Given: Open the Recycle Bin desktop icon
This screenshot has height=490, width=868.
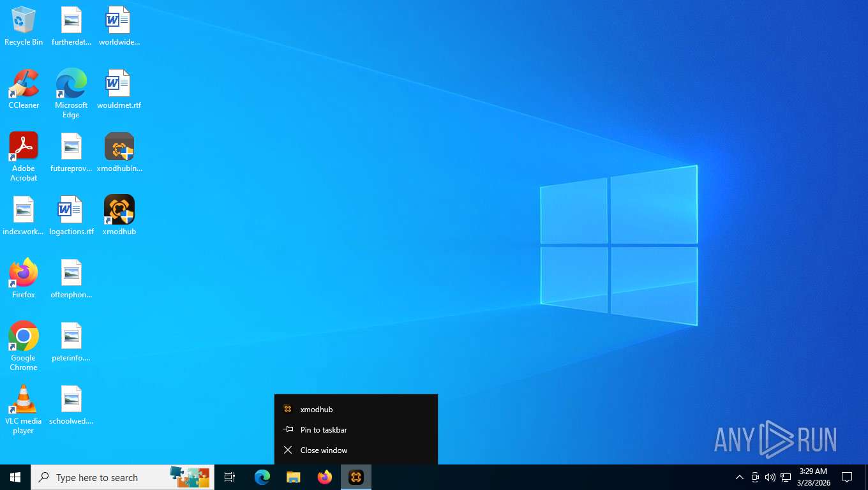Looking at the screenshot, I should point(24,27).
